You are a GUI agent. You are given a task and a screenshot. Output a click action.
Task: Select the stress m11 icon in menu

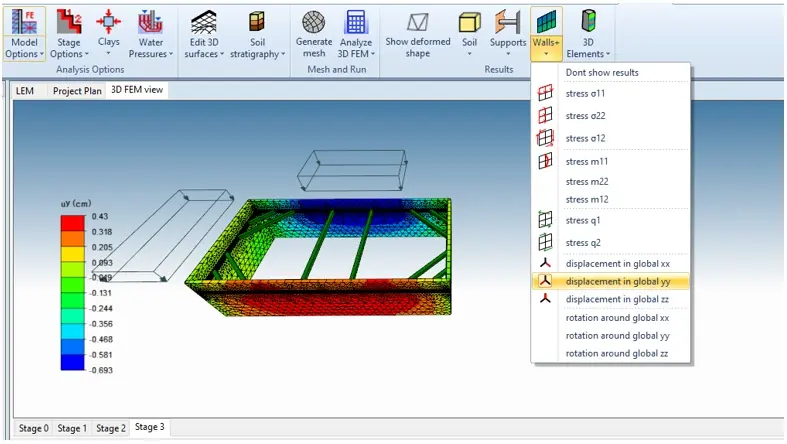tap(546, 161)
